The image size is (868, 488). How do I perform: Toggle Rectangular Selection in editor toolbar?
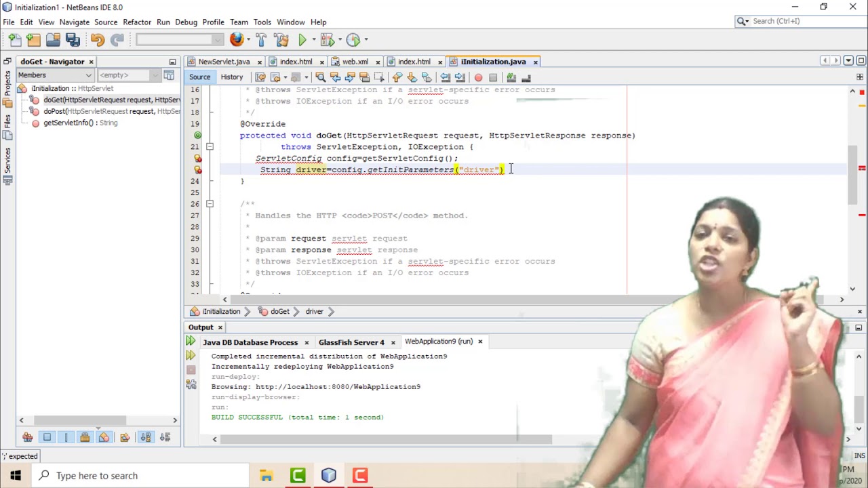click(379, 77)
